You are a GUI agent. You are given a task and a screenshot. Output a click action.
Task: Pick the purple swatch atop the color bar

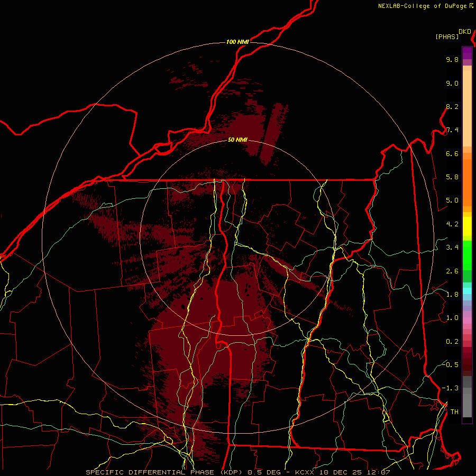[x=467, y=53]
